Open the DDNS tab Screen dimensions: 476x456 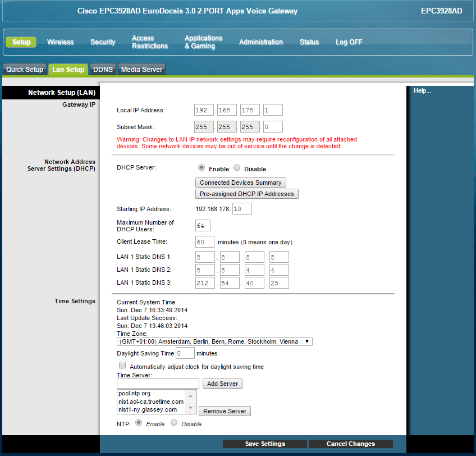click(x=103, y=69)
